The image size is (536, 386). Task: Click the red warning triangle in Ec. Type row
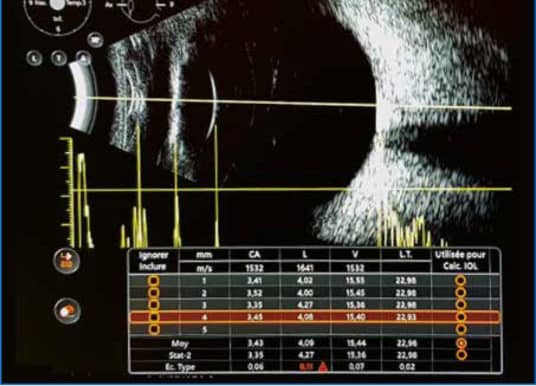pyautogui.click(x=323, y=367)
